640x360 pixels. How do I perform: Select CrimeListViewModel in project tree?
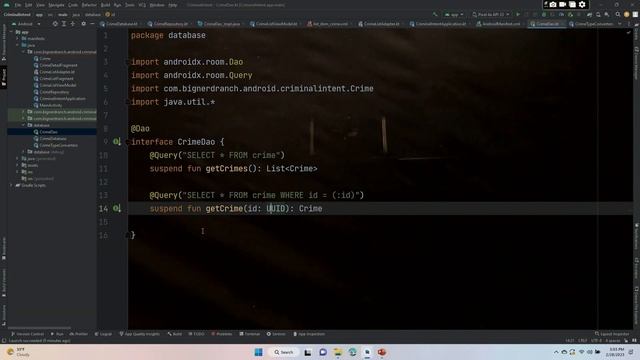(55, 85)
